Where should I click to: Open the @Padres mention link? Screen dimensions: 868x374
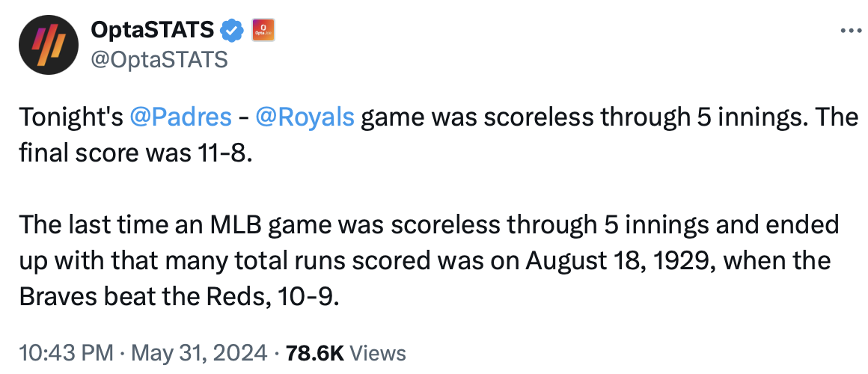(x=180, y=117)
